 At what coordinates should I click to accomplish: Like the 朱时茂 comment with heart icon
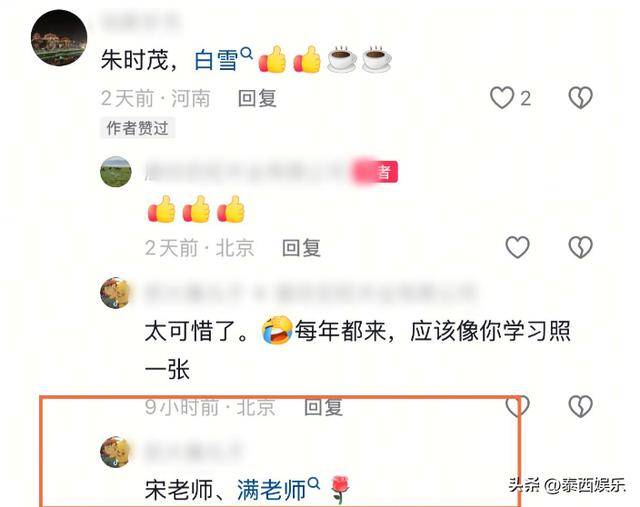point(502,98)
